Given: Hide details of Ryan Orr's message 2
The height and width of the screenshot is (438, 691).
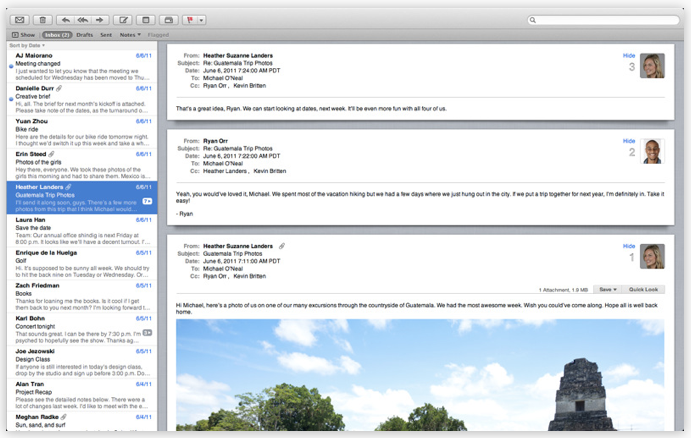Looking at the screenshot, I should pyautogui.click(x=629, y=141).
